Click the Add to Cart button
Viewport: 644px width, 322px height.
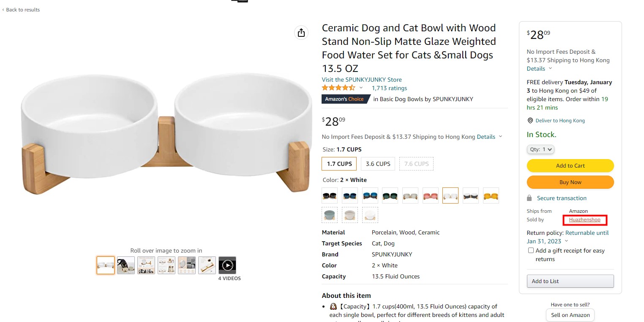pyautogui.click(x=570, y=165)
